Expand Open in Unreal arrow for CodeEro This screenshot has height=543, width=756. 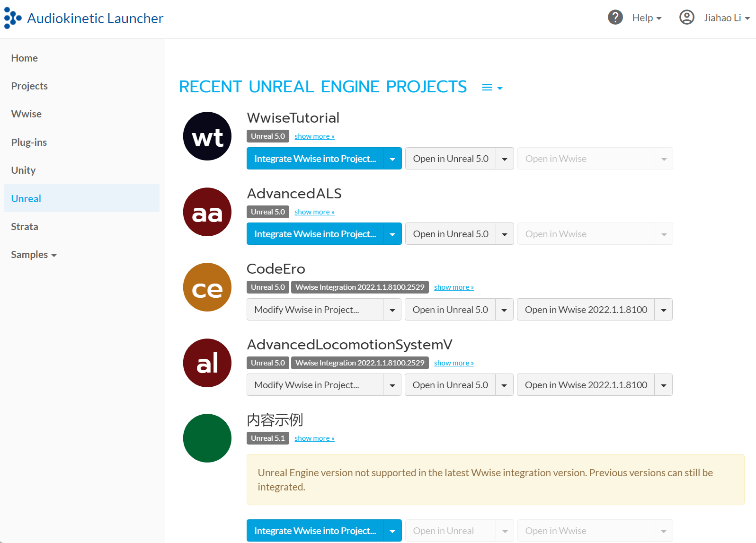coord(504,310)
